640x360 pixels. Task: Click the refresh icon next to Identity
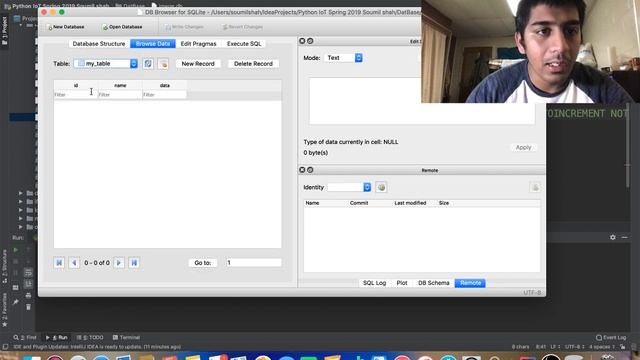coord(381,187)
